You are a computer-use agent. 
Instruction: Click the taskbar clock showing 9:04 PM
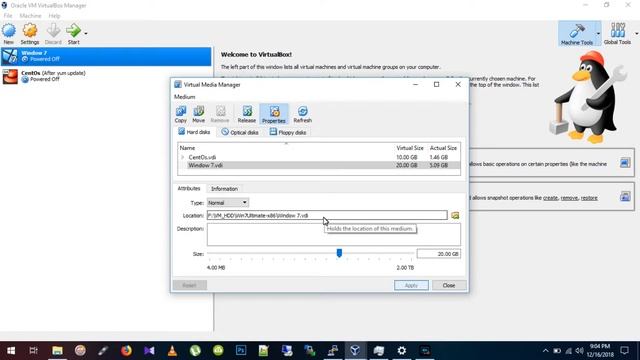600,351
